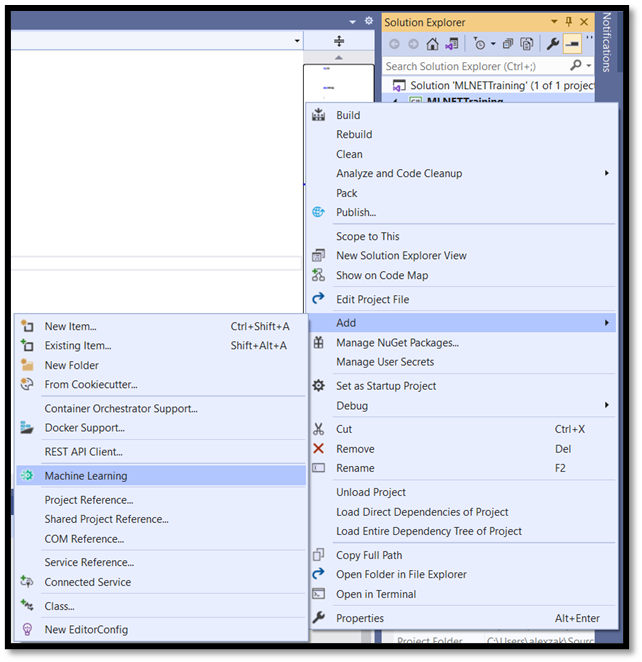Open the Pending Changes Filter clock icon
Image resolution: width=642 pixels, height=662 pixels.
(x=479, y=44)
